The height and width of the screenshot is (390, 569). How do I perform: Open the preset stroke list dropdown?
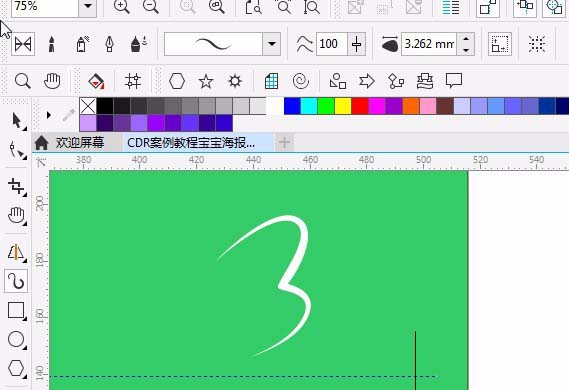tap(271, 44)
